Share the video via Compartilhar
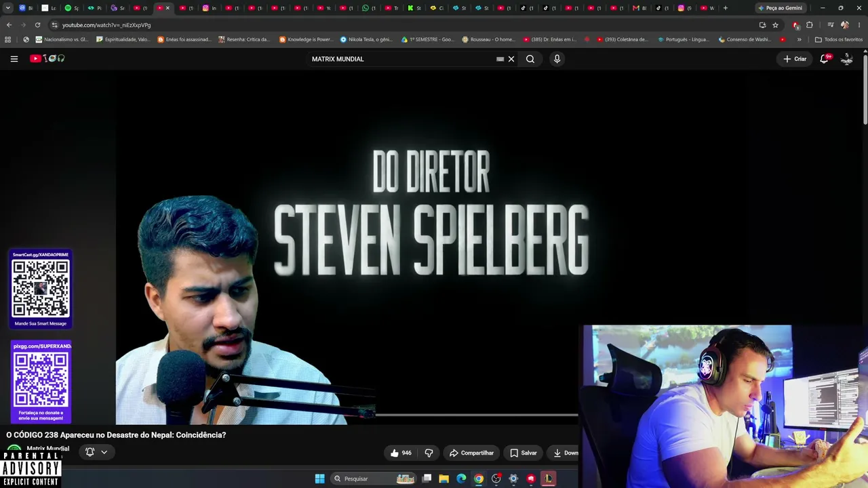Screen dimensions: 868x488 click(471, 453)
